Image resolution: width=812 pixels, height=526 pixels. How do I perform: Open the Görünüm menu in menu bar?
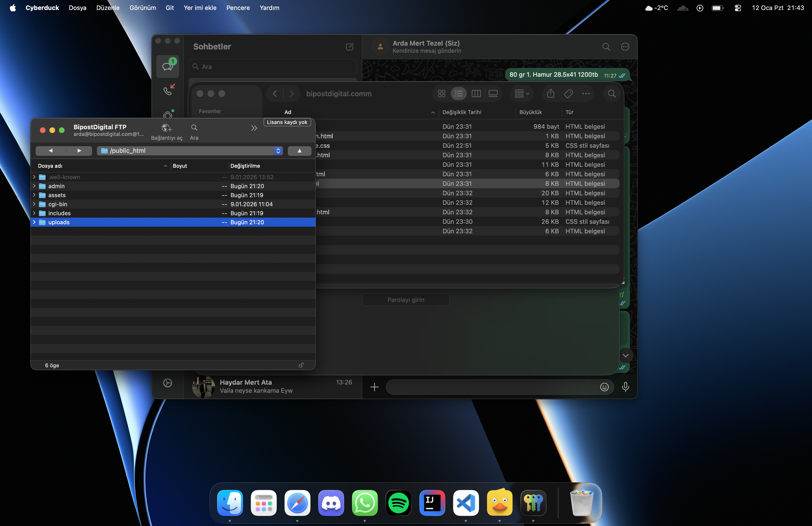pos(143,8)
